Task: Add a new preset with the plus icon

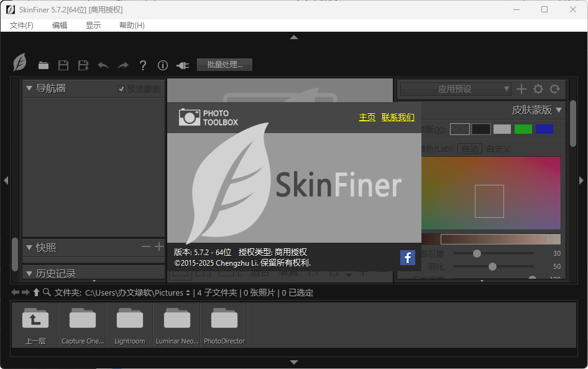Action: 522,88
